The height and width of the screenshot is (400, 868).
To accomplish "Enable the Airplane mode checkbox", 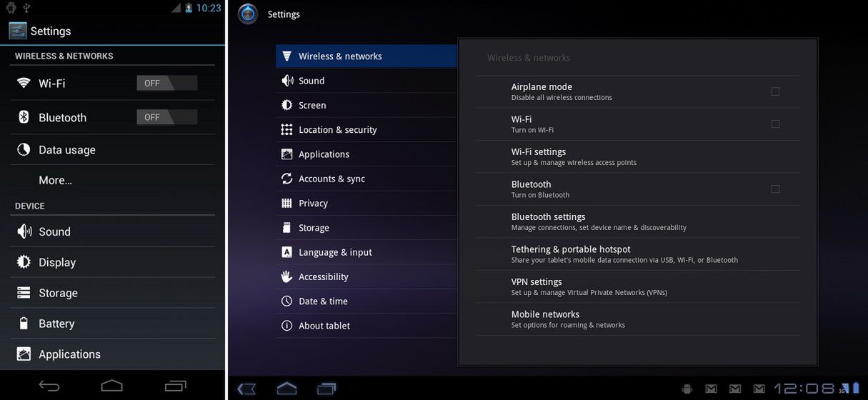I will pyautogui.click(x=775, y=91).
